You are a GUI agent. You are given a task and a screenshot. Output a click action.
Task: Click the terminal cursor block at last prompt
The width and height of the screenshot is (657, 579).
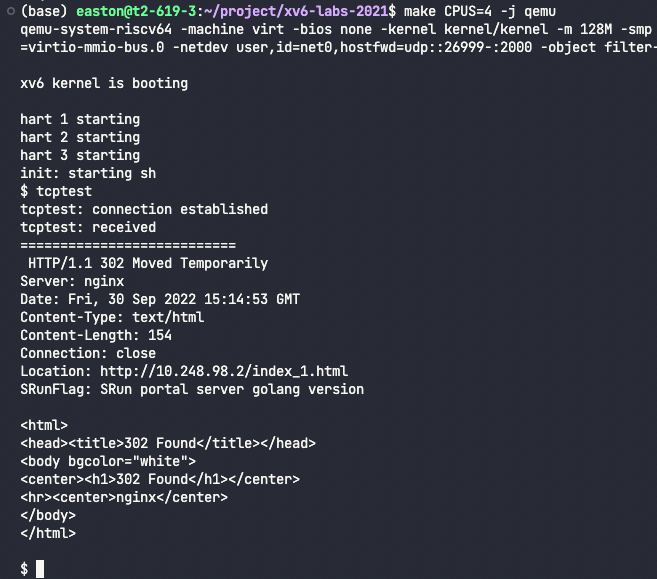[x=40, y=569]
